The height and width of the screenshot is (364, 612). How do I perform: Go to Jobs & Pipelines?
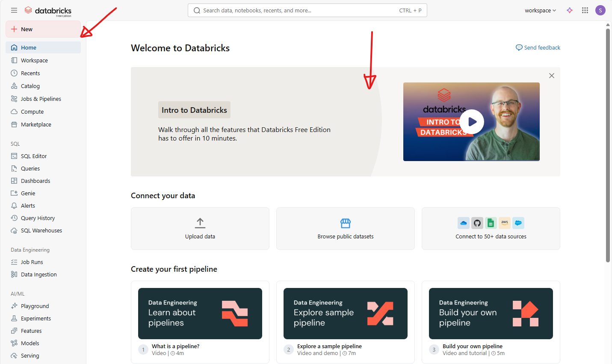click(41, 99)
